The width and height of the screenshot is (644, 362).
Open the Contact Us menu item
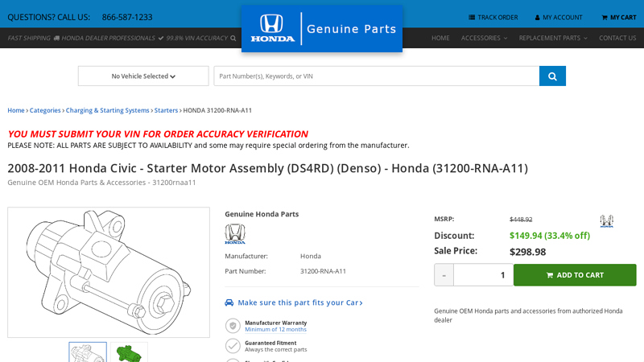(x=617, y=38)
